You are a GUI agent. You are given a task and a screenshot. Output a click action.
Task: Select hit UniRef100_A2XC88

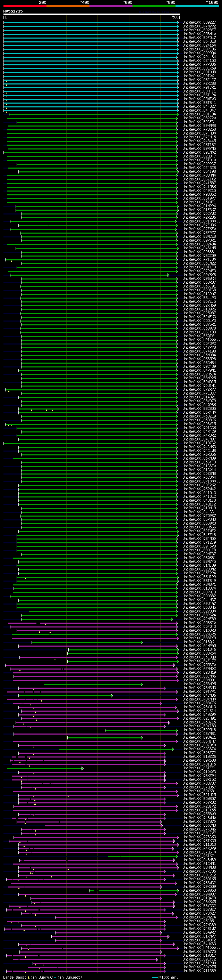(199, 84)
